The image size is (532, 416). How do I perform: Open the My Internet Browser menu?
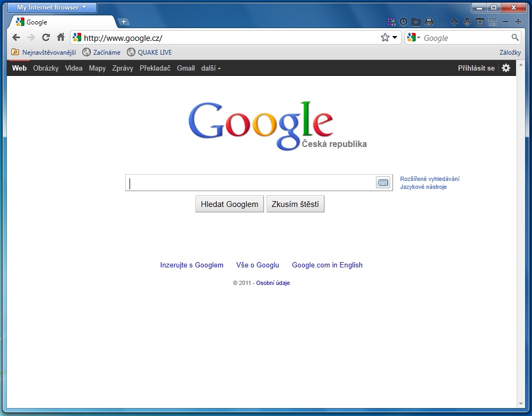click(52, 7)
